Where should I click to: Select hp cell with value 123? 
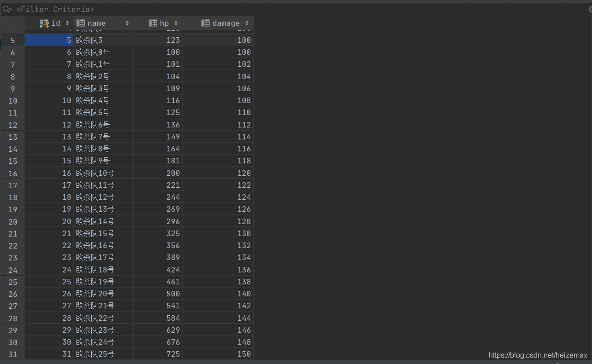pyautogui.click(x=158, y=40)
